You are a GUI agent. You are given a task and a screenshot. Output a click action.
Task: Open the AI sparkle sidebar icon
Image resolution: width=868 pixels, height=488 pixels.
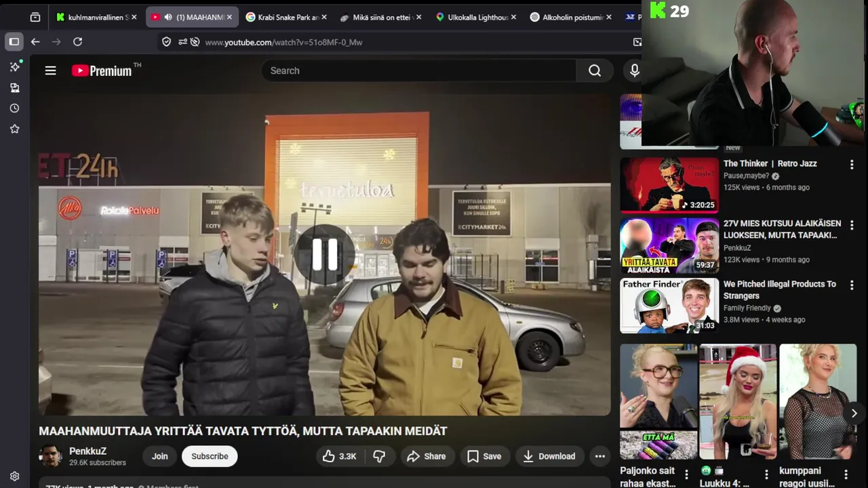point(14,66)
